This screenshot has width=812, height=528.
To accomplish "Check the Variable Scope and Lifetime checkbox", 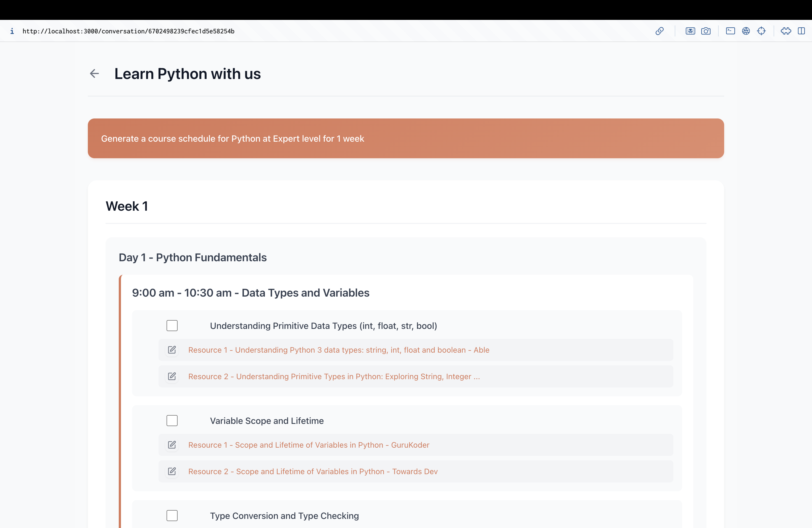I will pyautogui.click(x=172, y=421).
